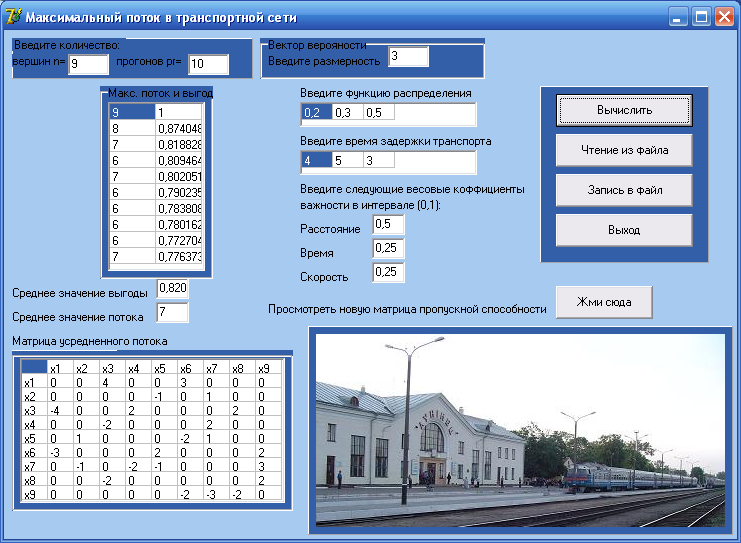Screen dimensions: 741x543
Task: Select the cell with 5 in delay time row
Action: [x=347, y=160]
